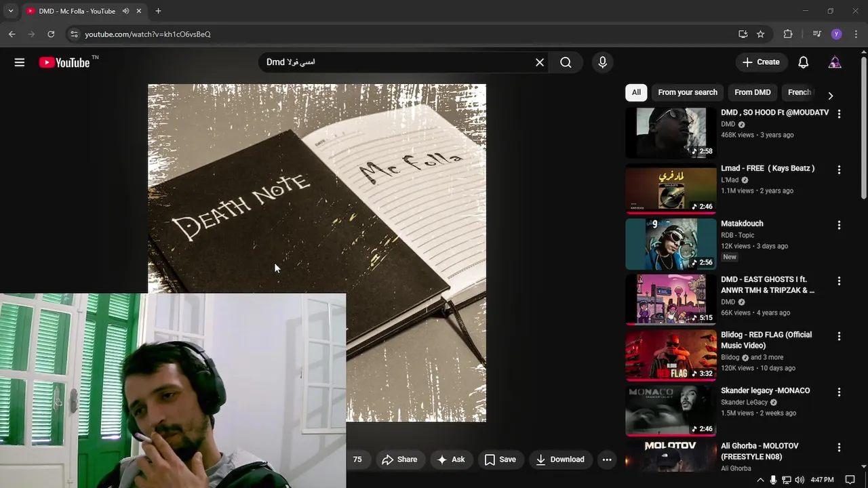The height and width of the screenshot is (488, 868).
Task: Install app icon in address bar
Action: pyautogui.click(x=743, y=34)
